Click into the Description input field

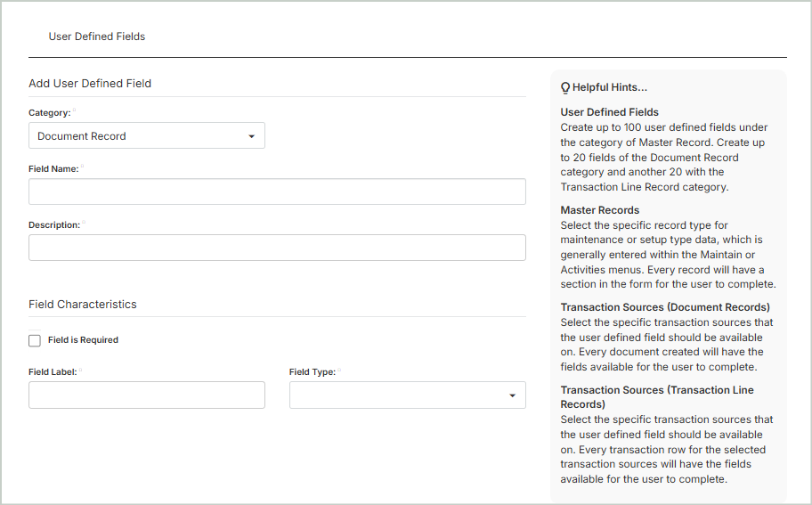coord(277,248)
